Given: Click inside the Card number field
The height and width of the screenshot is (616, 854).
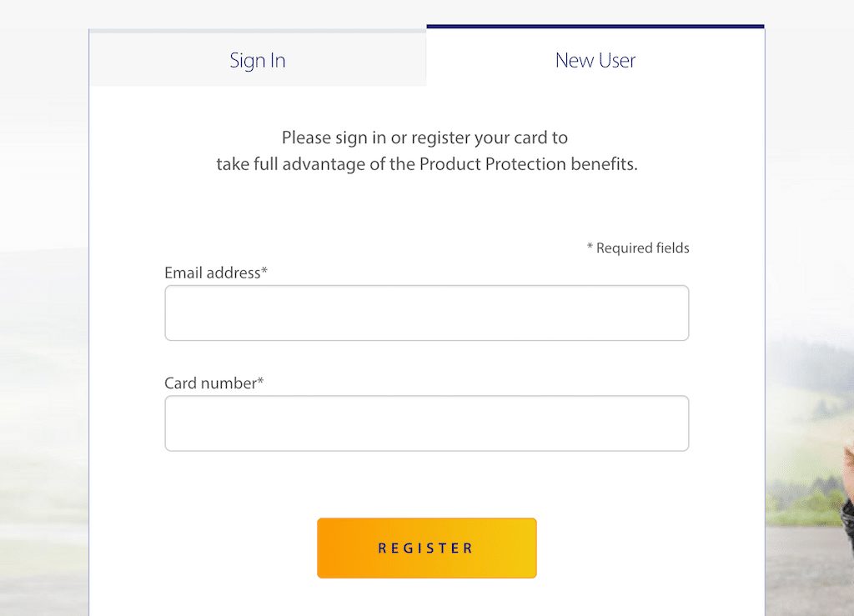Looking at the screenshot, I should [426, 423].
